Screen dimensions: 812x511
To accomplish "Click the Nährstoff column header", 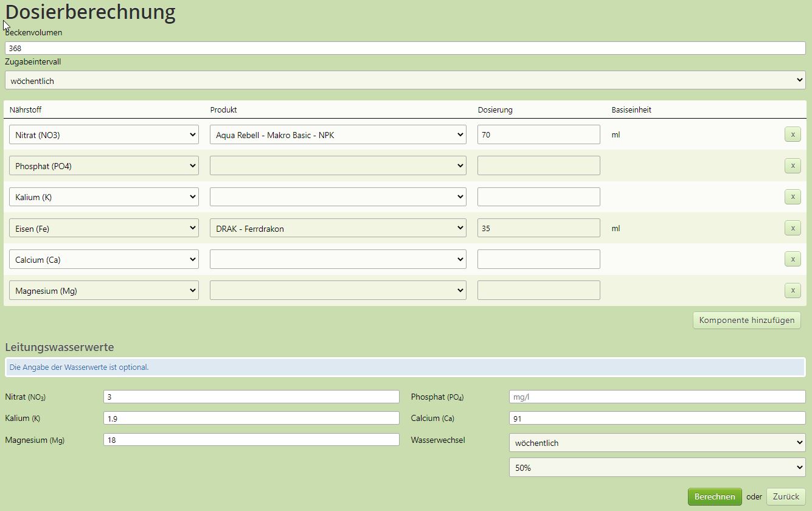I will click(26, 109).
